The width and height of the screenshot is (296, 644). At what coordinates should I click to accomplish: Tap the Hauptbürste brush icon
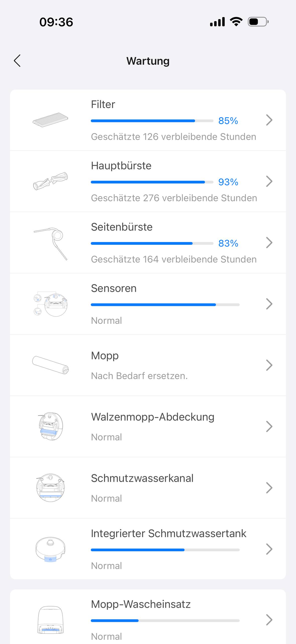[x=50, y=181]
